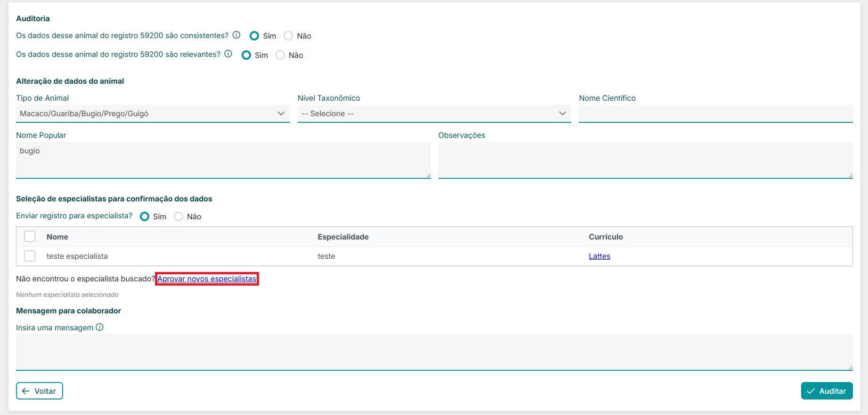Image resolution: width=868 pixels, height=415 pixels.
Task: Check the 'teste especialista' row checkbox
Action: [x=30, y=256]
